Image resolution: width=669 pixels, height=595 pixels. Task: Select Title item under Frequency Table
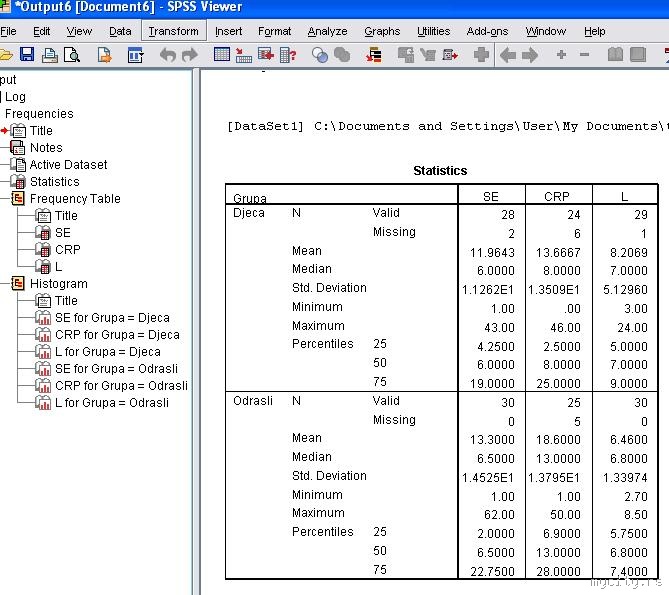click(x=66, y=216)
